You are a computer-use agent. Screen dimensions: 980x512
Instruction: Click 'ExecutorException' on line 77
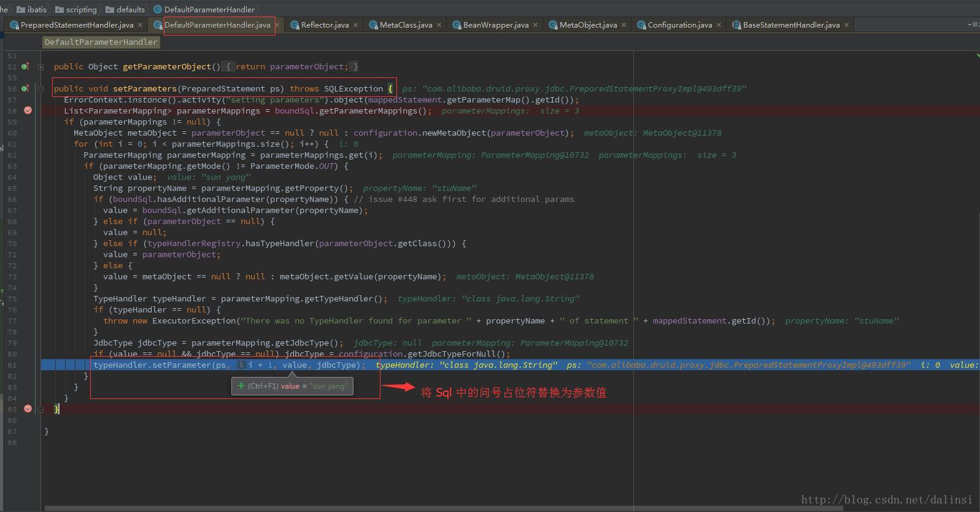click(194, 320)
